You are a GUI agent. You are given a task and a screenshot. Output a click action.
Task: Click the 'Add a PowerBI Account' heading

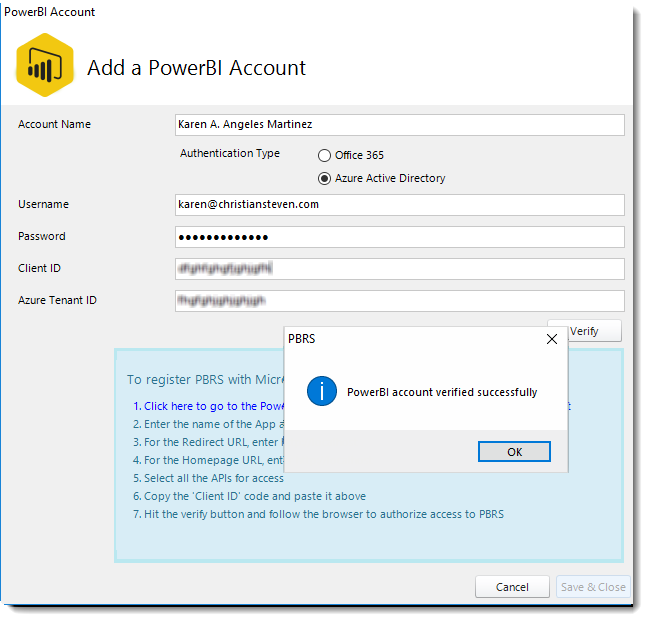coord(196,68)
